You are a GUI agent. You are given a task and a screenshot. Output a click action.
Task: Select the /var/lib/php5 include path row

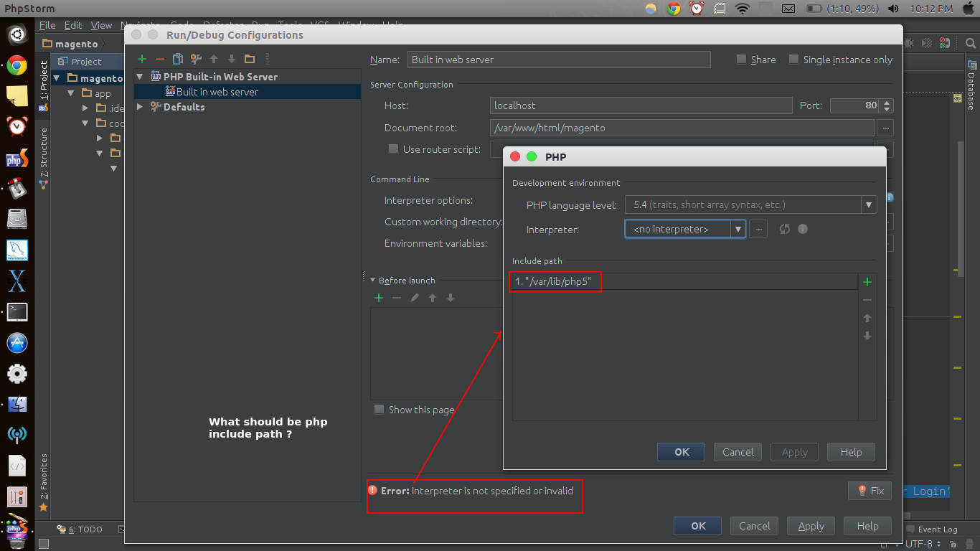685,282
